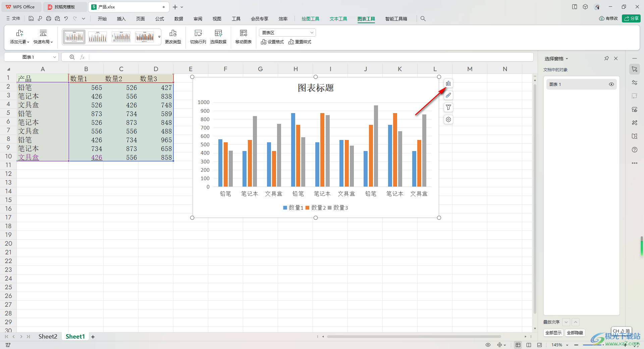644x349 pixels.
Task: Switch to the 绘图工具 tab
Action: coord(310,19)
